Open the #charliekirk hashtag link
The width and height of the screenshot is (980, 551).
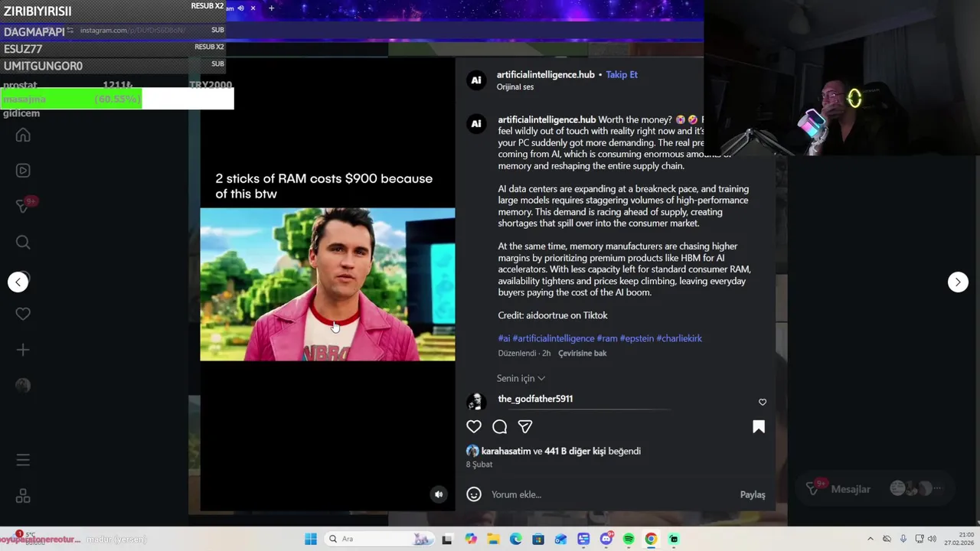tap(679, 338)
